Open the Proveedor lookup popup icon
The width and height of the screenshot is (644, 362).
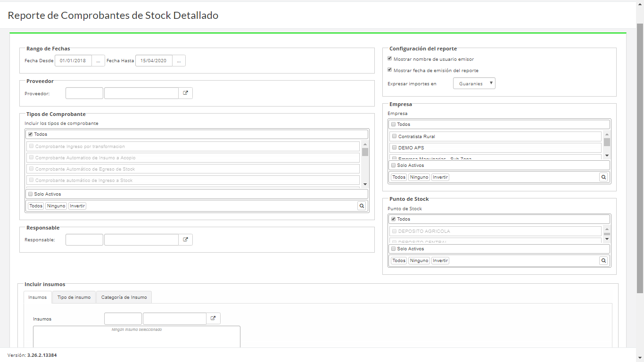coord(185,93)
